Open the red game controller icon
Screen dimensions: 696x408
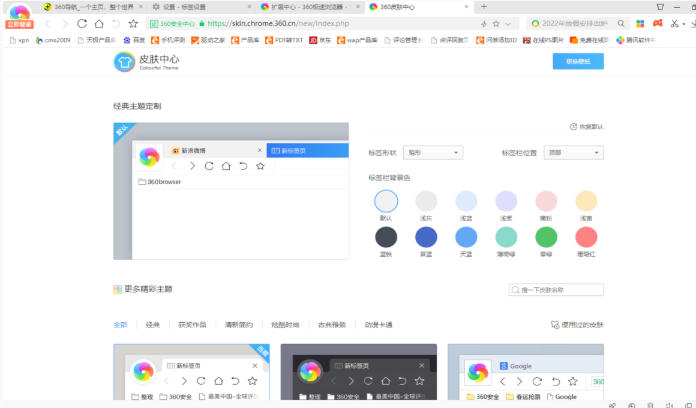pos(658,23)
